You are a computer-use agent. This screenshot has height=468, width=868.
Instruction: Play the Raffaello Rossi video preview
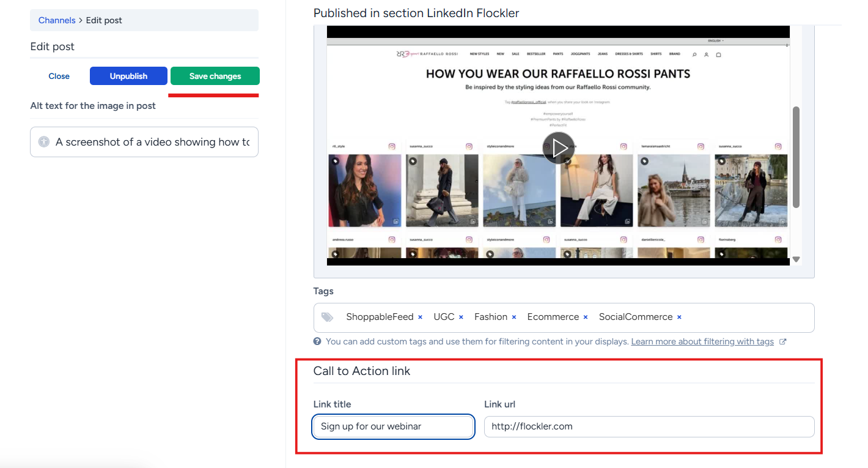(x=558, y=147)
